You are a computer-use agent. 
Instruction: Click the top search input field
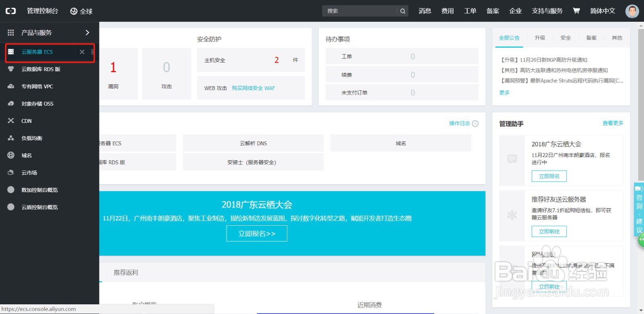coord(360,11)
